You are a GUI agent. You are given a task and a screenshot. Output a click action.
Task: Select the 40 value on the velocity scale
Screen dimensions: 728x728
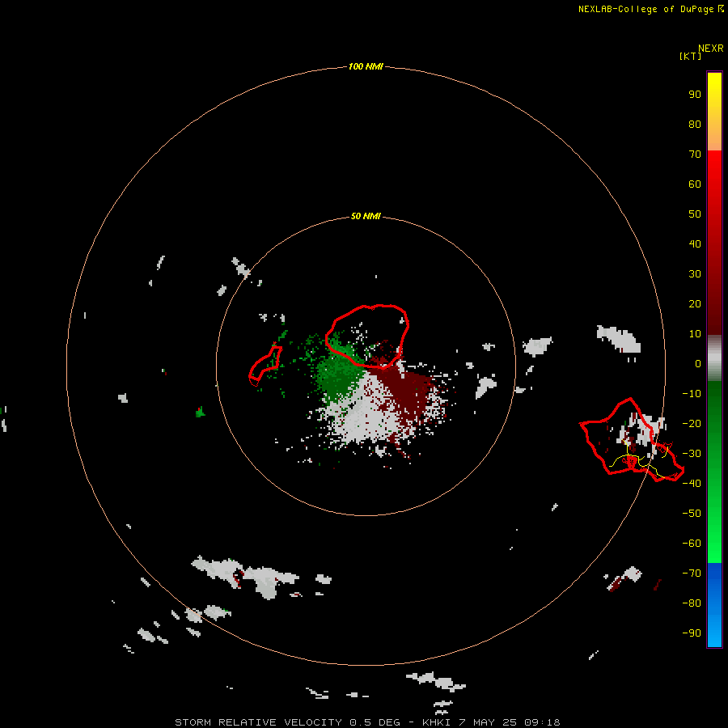[695, 243]
